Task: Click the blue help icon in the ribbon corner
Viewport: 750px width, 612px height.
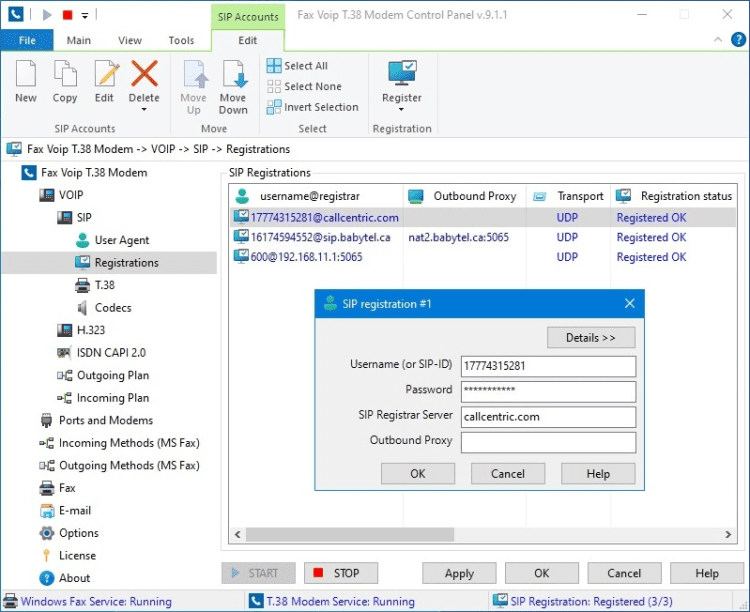Action: tap(738, 40)
